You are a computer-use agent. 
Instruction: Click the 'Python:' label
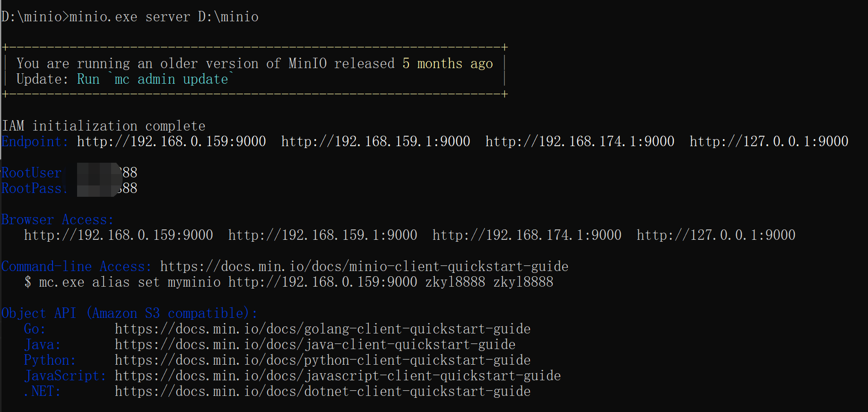[50, 360]
